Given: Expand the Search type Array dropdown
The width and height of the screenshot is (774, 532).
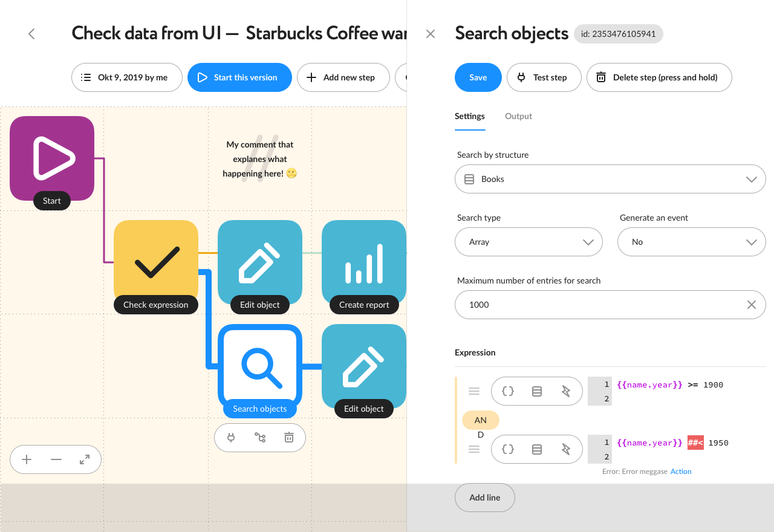Looking at the screenshot, I should tap(528, 242).
